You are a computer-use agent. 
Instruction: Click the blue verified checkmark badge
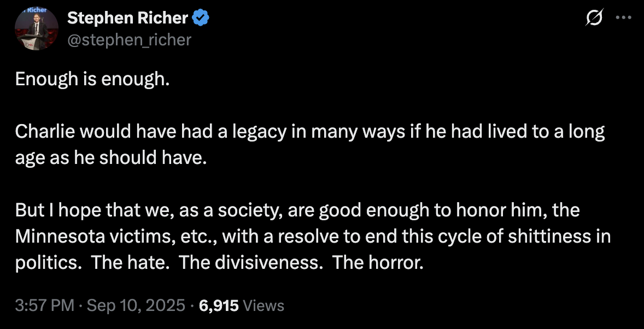(201, 19)
